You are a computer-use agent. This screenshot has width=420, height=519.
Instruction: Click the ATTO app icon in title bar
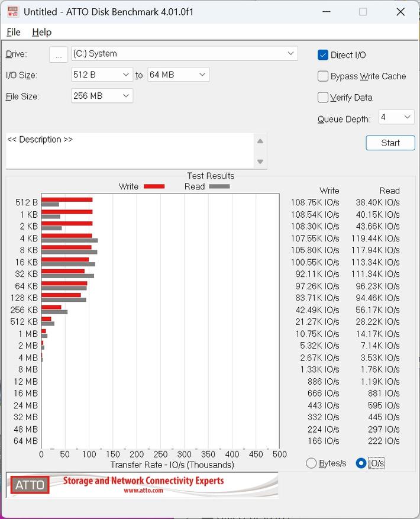pos(12,12)
